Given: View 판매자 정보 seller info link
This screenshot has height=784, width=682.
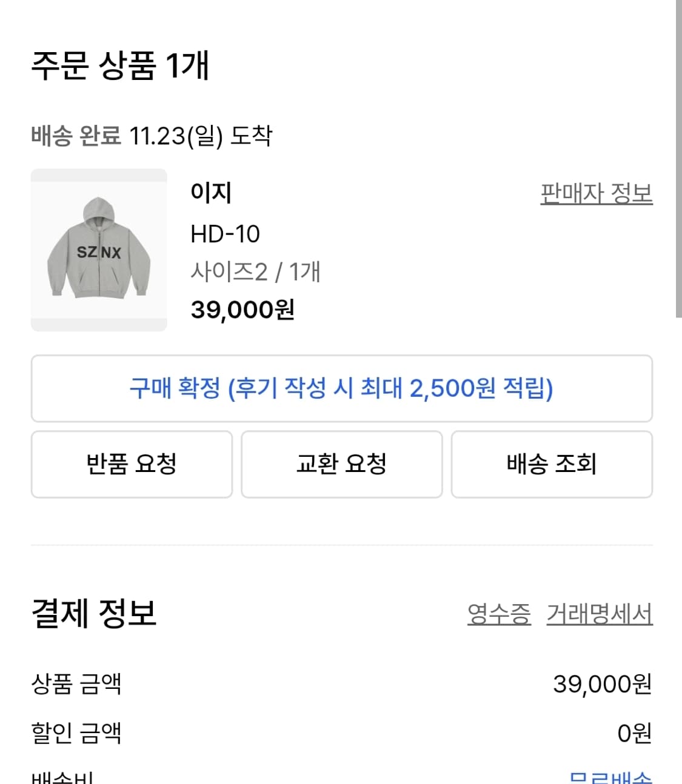Looking at the screenshot, I should 596,193.
